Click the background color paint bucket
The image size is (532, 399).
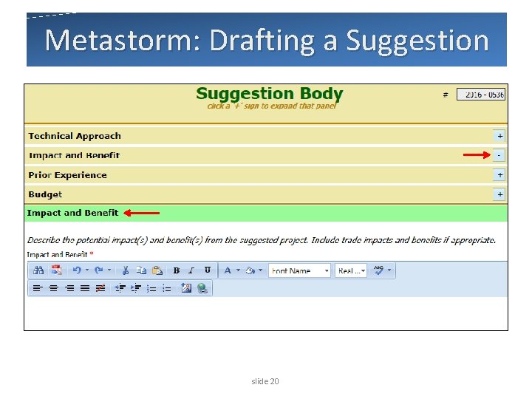click(250, 270)
